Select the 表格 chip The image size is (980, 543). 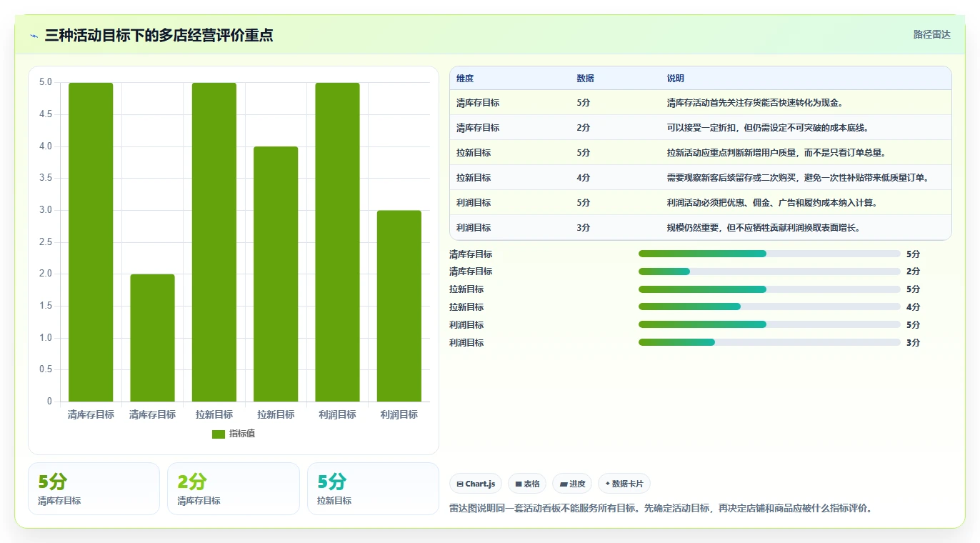[527, 484]
